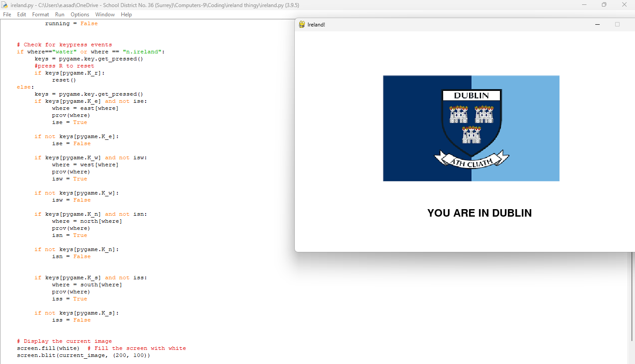The width and height of the screenshot is (635, 364).
Task: Click the '#press R to reset' comment
Action: pyautogui.click(x=64, y=66)
